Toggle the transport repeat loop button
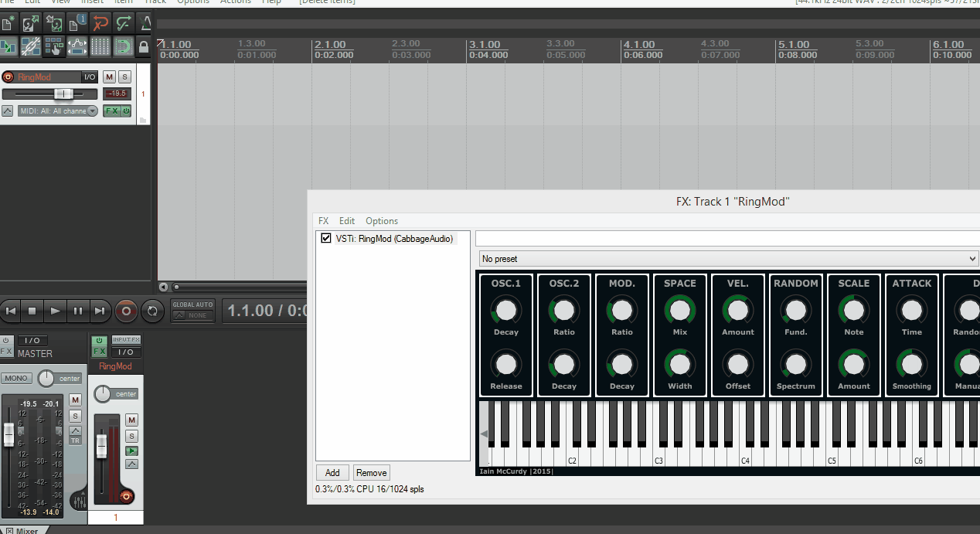This screenshot has height=534, width=980. tap(152, 311)
